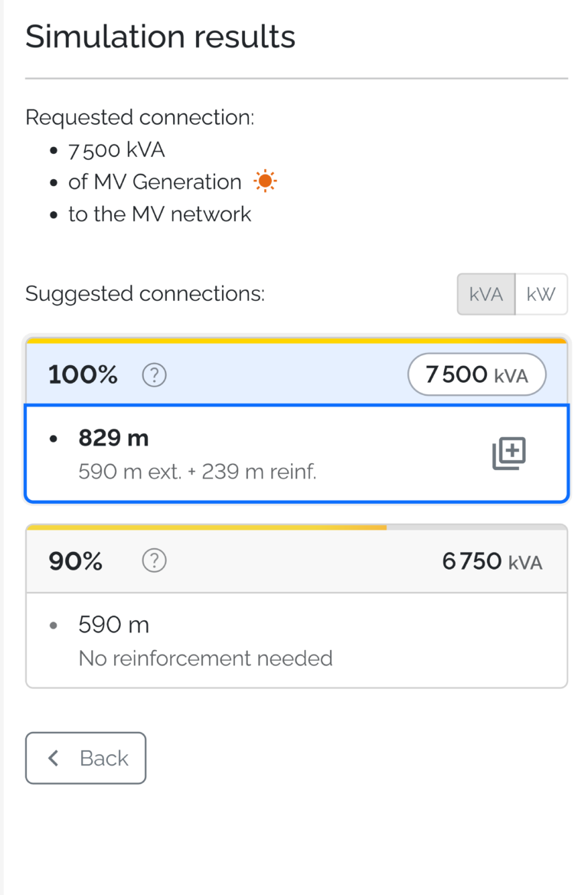Select the 590 m connection option

click(296, 640)
